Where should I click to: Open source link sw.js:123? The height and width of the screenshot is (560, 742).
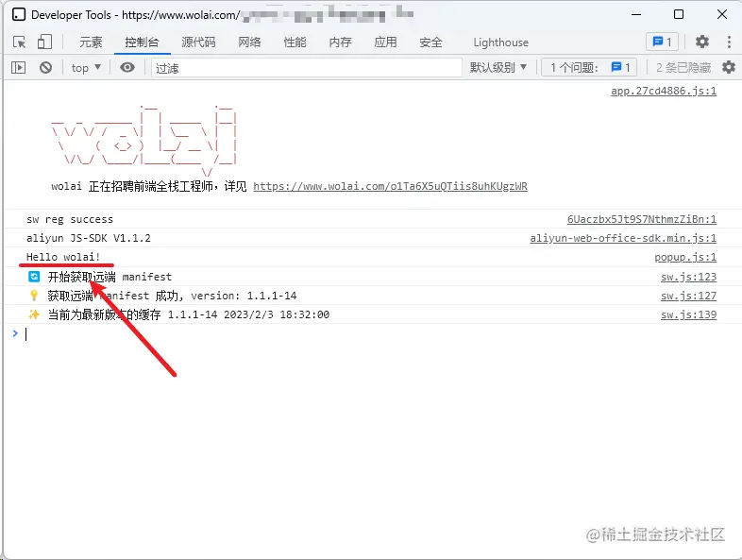pyautogui.click(x=688, y=277)
